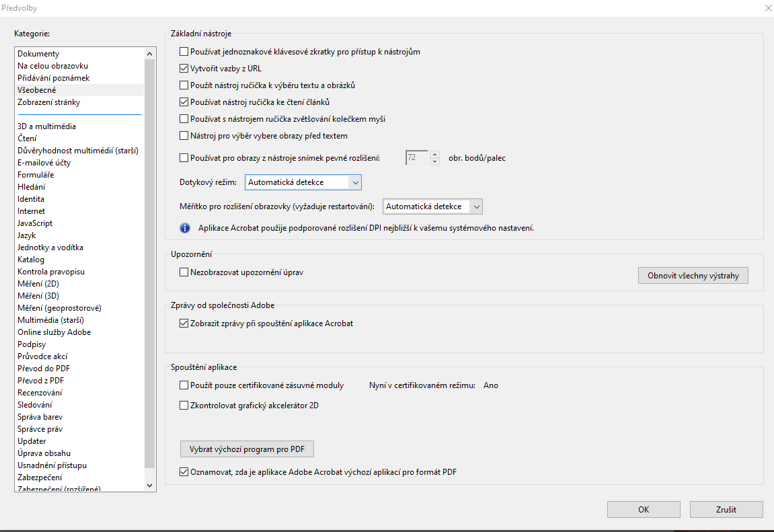774x532 pixels.
Task: Enable single-key shortcuts checkbox
Action: tap(184, 52)
